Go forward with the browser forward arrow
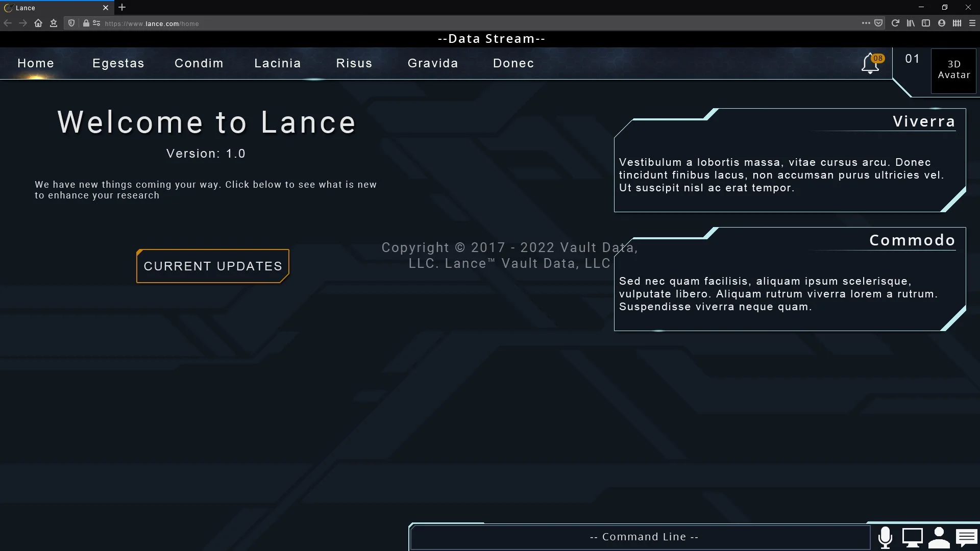 (23, 23)
